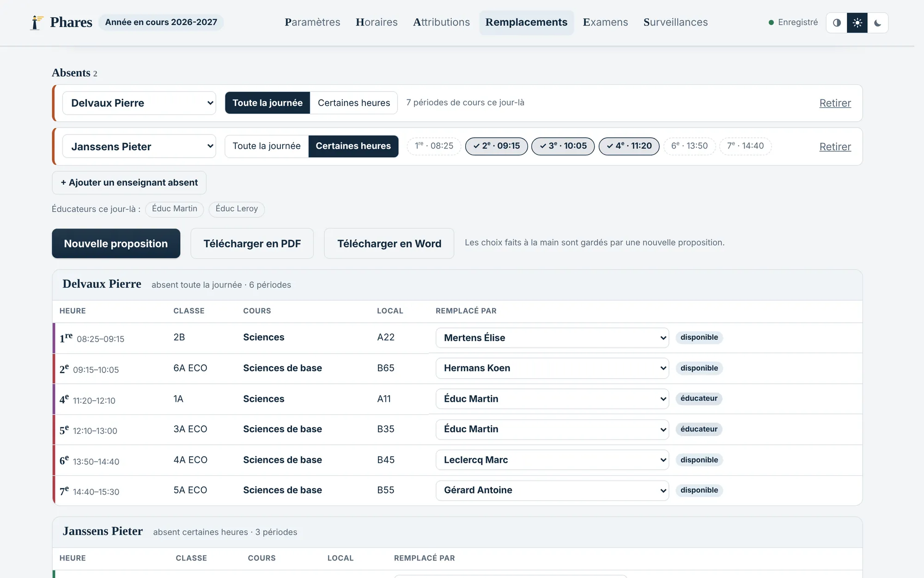Click the room cell 'A22'
Viewport: 924px width, 578px height.
[386, 338]
